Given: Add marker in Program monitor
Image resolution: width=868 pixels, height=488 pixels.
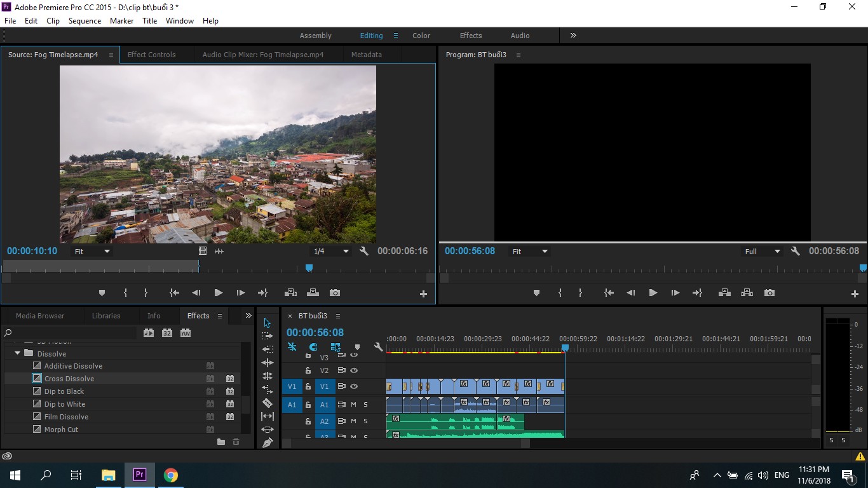Looking at the screenshot, I should 536,293.
